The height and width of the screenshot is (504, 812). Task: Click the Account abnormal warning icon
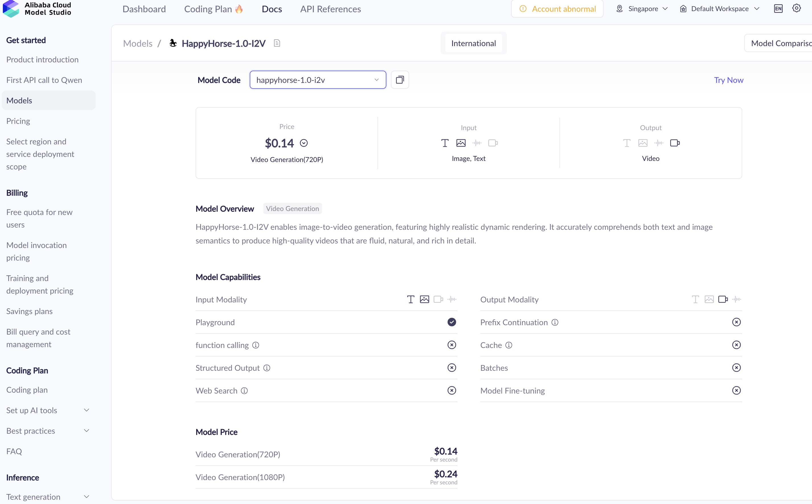click(x=523, y=9)
